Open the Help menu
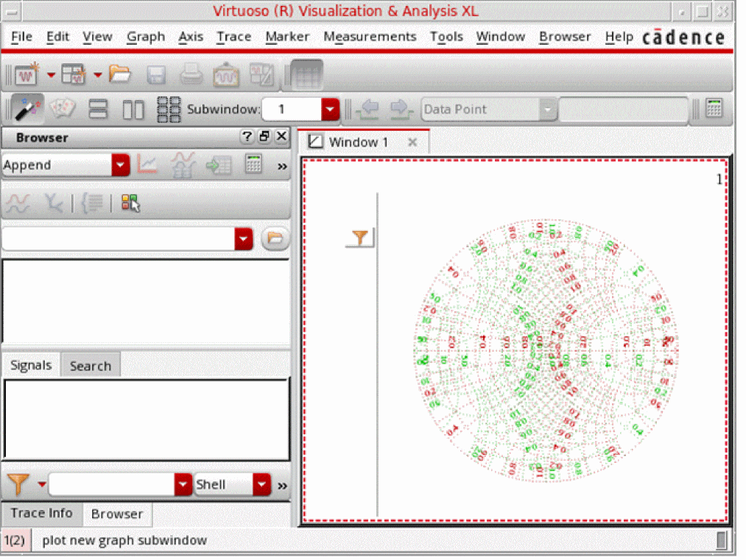This screenshot has height=560, width=746. (619, 37)
